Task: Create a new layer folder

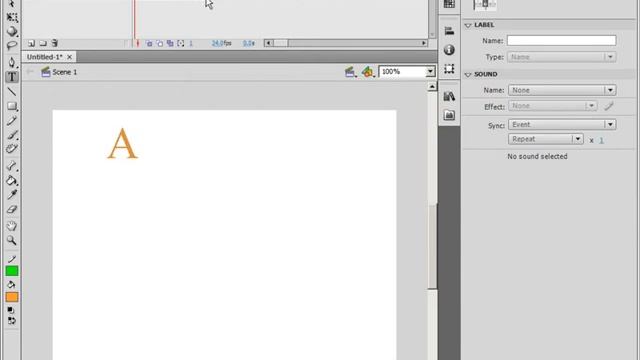Action: point(43,43)
